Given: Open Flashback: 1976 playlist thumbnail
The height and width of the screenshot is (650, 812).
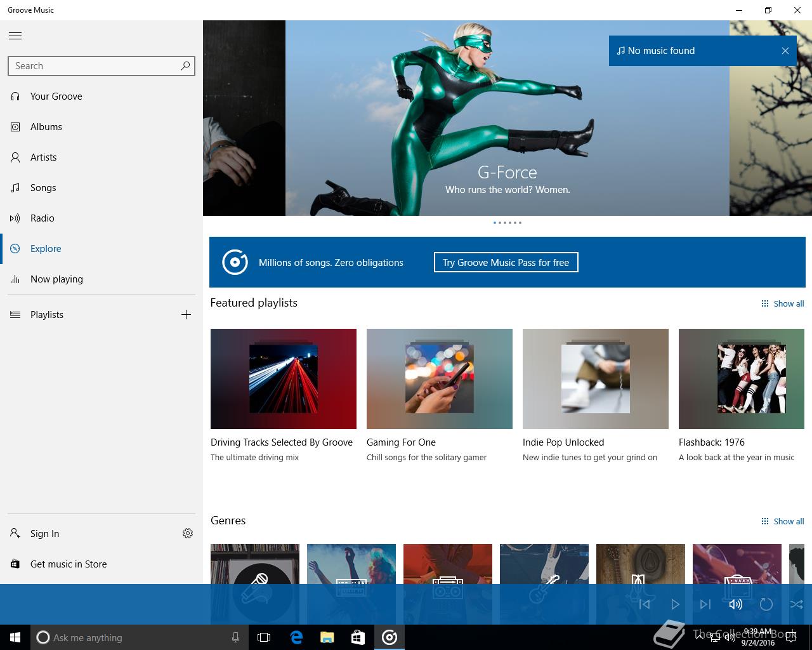Looking at the screenshot, I should [742, 379].
